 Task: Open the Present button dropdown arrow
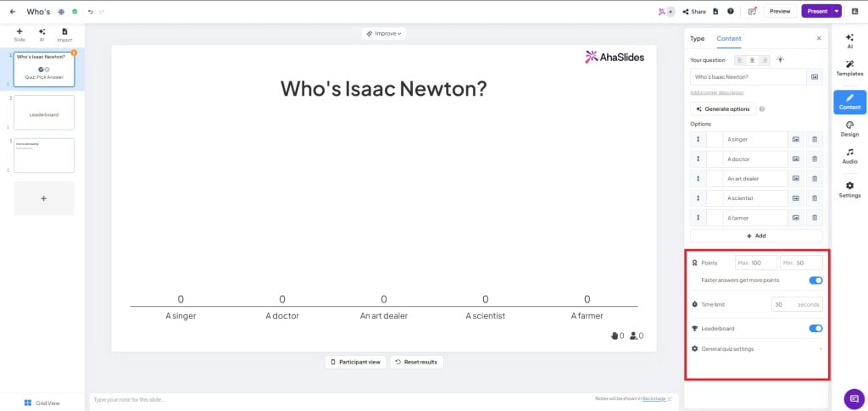(837, 11)
